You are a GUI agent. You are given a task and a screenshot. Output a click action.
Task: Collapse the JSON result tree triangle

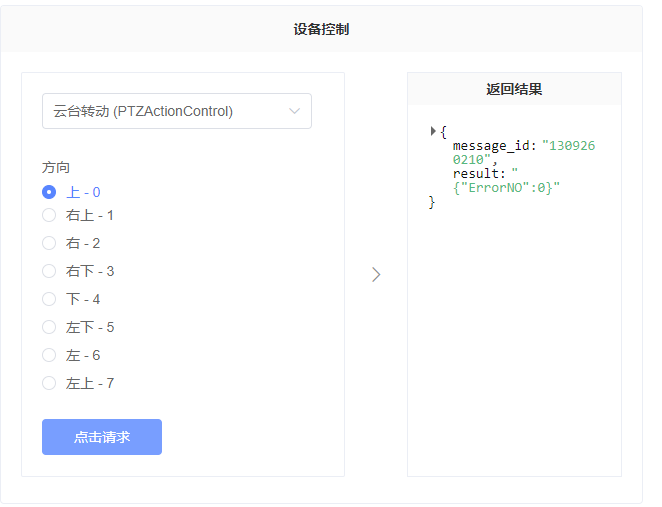click(x=433, y=131)
